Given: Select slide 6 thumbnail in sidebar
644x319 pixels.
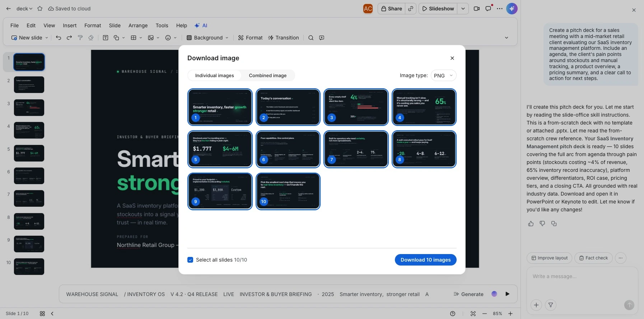Looking at the screenshot, I should tap(29, 176).
